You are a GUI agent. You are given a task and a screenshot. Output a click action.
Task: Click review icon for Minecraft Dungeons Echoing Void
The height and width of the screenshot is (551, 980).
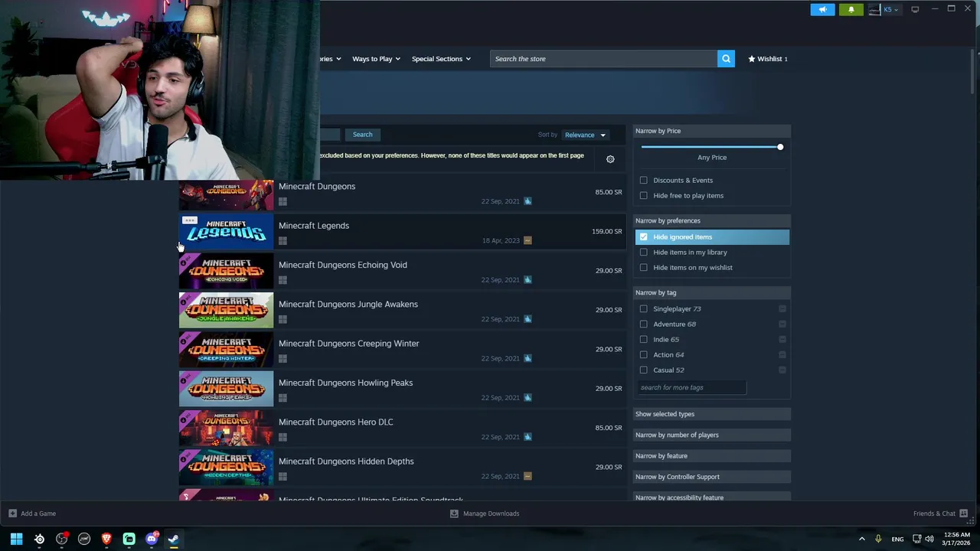click(528, 279)
